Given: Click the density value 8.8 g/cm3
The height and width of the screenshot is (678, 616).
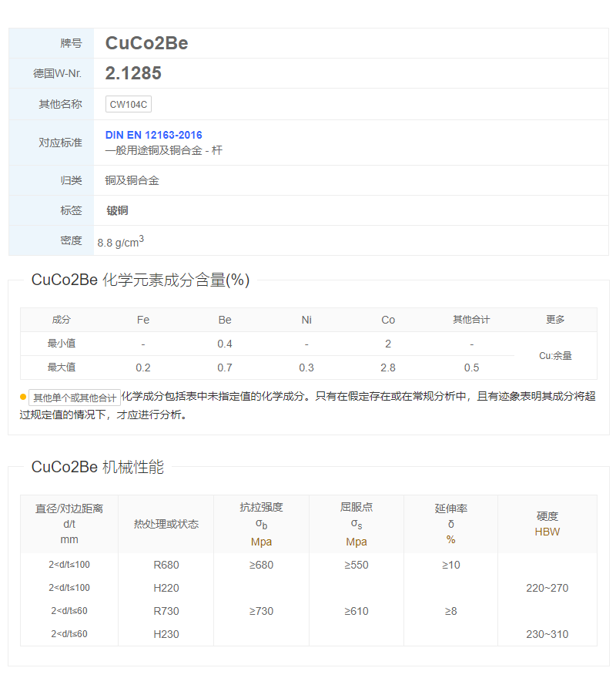Looking at the screenshot, I should pyautogui.click(x=121, y=241).
